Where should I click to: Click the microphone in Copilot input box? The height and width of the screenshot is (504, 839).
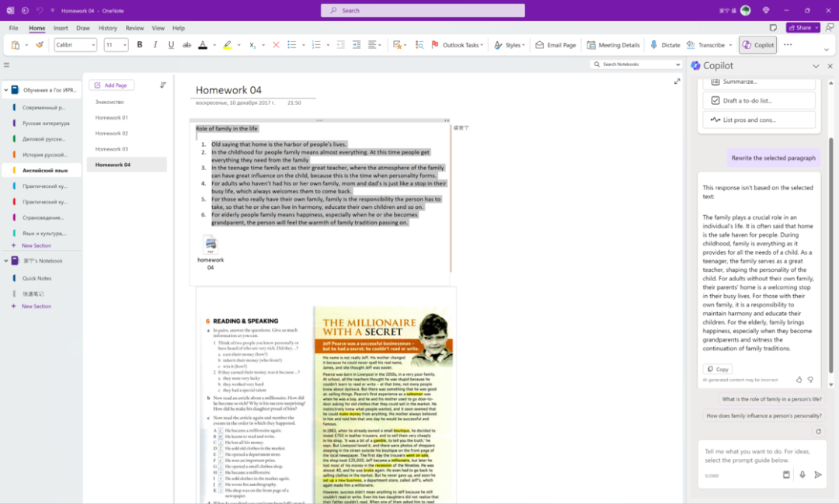click(802, 474)
